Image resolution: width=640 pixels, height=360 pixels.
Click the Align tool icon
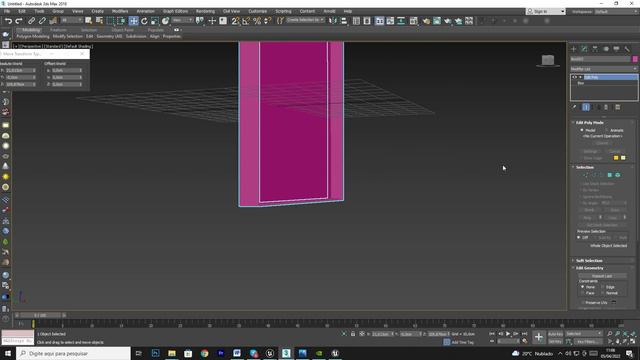pyautogui.click(x=344, y=21)
